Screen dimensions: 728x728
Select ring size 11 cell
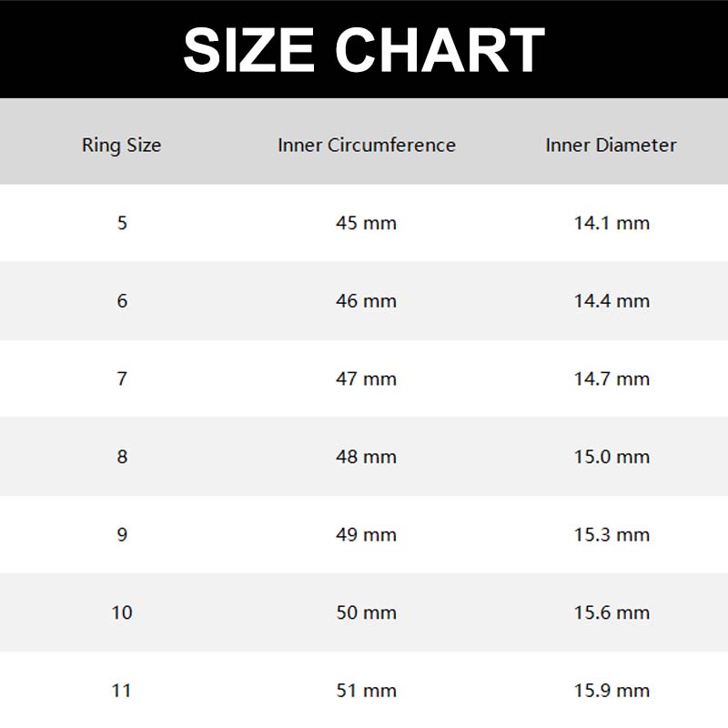click(122, 691)
